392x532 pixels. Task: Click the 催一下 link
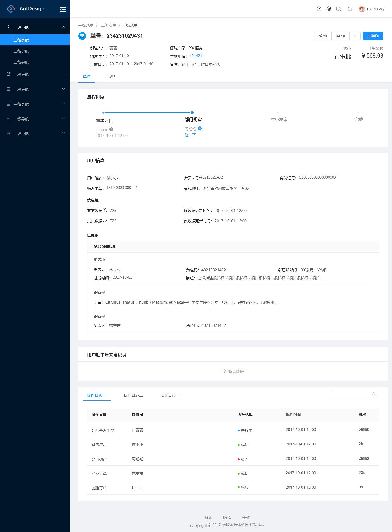pyautogui.click(x=190, y=135)
